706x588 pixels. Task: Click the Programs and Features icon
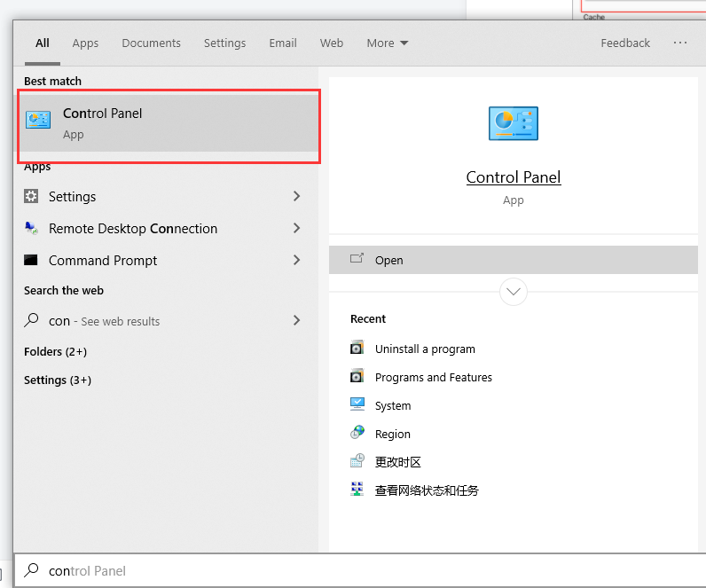[357, 376]
